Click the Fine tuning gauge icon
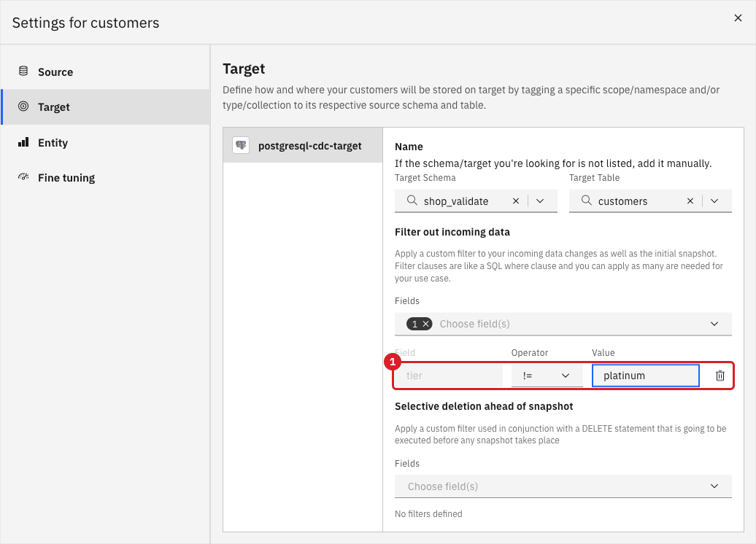This screenshot has width=756, height=544. coord(23,176)
